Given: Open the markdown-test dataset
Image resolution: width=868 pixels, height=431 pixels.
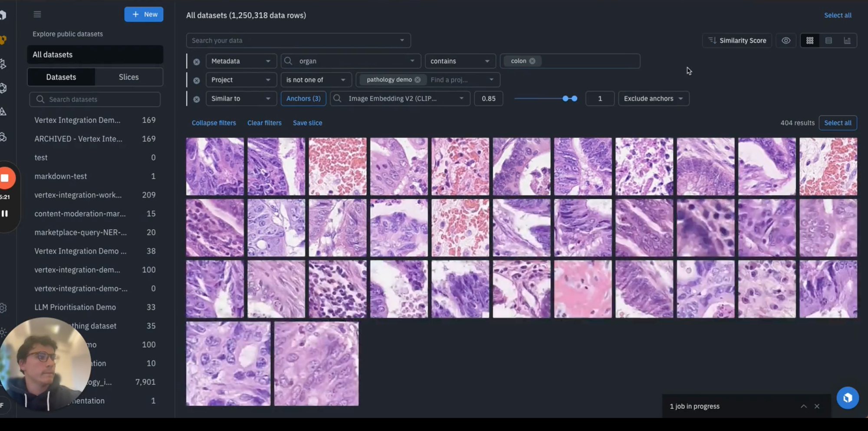Looking at the screenshot, I should 95,176.
